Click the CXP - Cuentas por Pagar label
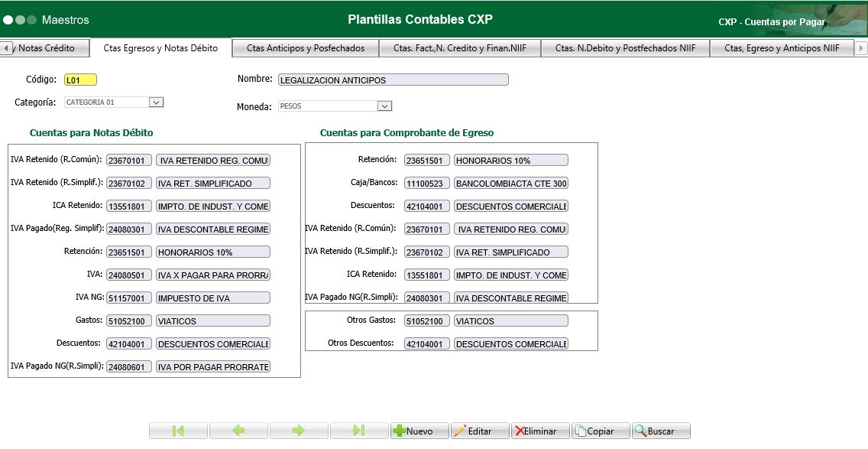Viewport: 868px width, 449px height. tap(772, 22)
